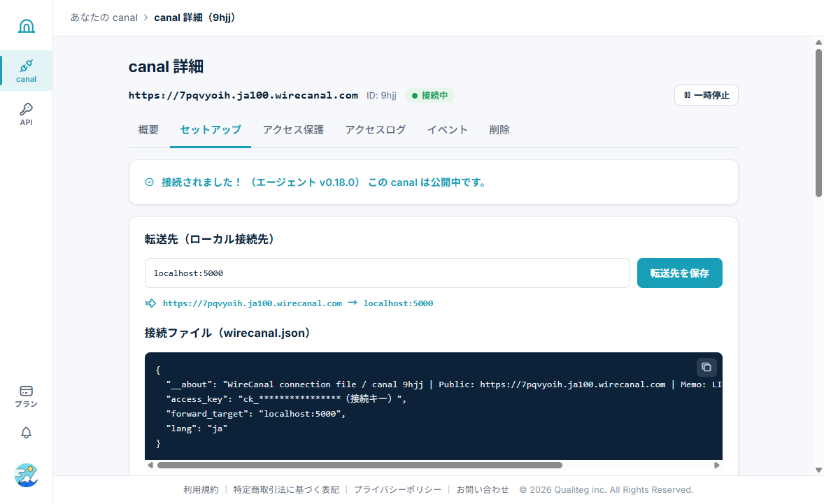The height and width of the screenshot is (504, 824).
Task: Open the user avatar menu
Action: [x=27, y=475]
